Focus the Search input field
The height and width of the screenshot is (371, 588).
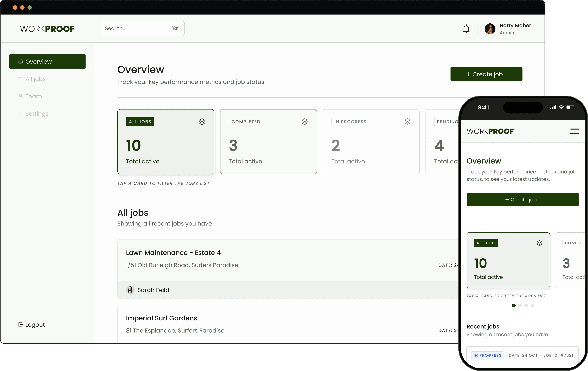coord(137,28)
